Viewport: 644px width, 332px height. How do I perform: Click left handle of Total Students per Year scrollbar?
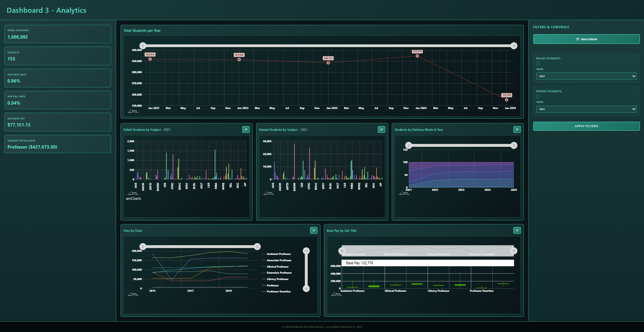tap(143, 46)
